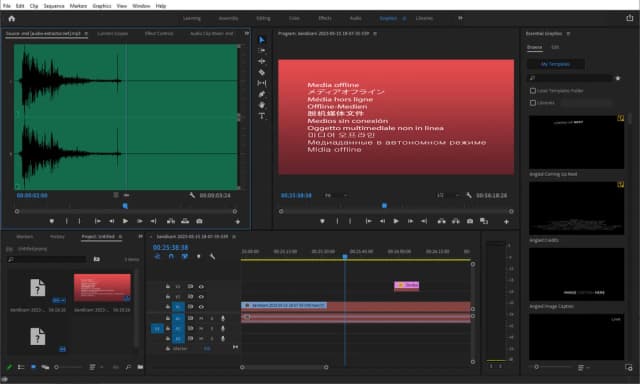Screen dimensions: 640x384
Task: Toggle eye visibility of top video track
Action: click(201, 286)
